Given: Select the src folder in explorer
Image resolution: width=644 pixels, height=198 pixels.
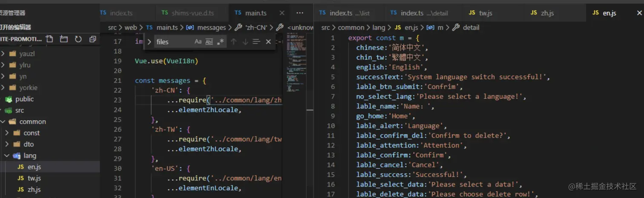Looking at the screenshot, I should coord(50,110).
